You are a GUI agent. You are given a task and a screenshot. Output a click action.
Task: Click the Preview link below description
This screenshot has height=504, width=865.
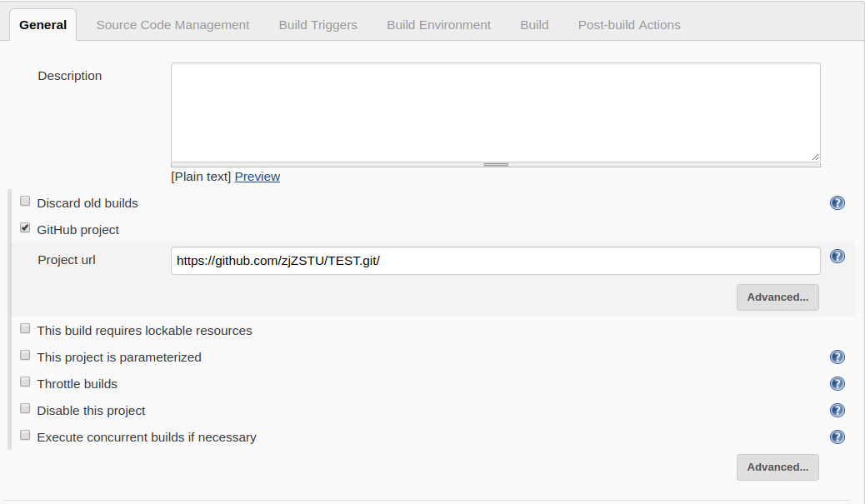click(x=257, y=177)
